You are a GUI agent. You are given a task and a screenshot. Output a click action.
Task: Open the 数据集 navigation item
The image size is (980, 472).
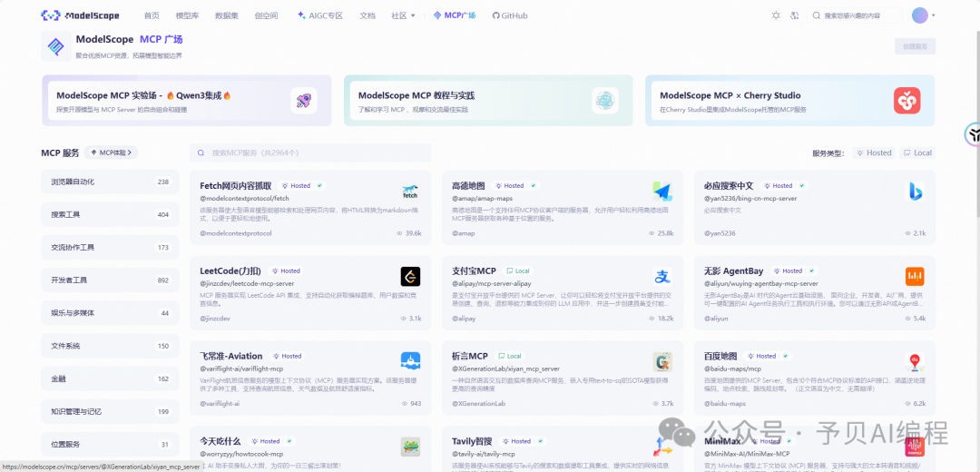(x=227, y=15)
